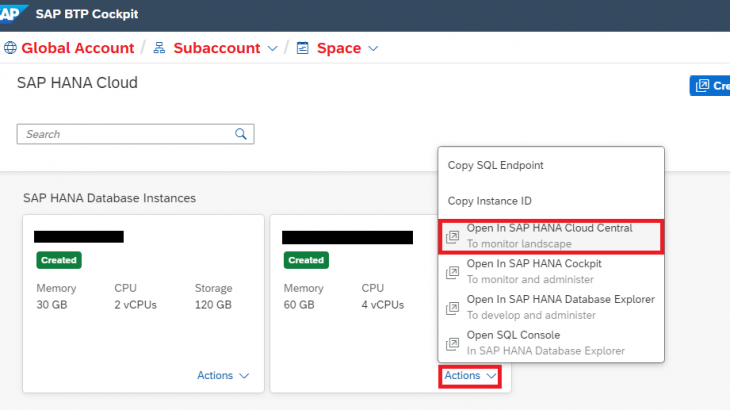Image resolution: width=730 pixels, height=410 pixels.
Task: Click the Space icon in breadcrumb
Action: [x=302, y=48]
